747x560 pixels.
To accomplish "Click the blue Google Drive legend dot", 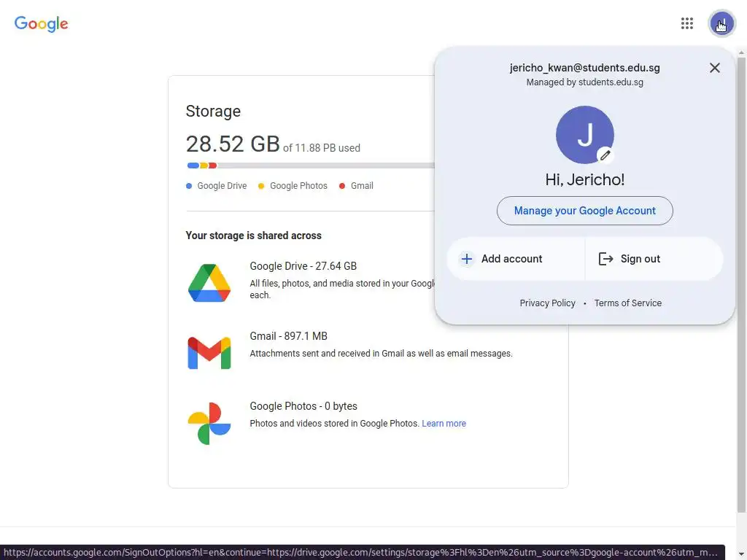I will [189, 186].
